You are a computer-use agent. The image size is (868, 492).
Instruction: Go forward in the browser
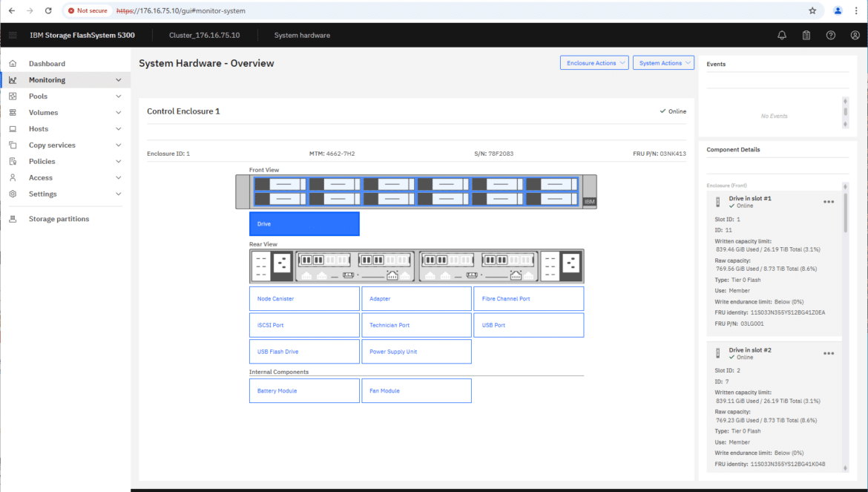pos(30,10)
